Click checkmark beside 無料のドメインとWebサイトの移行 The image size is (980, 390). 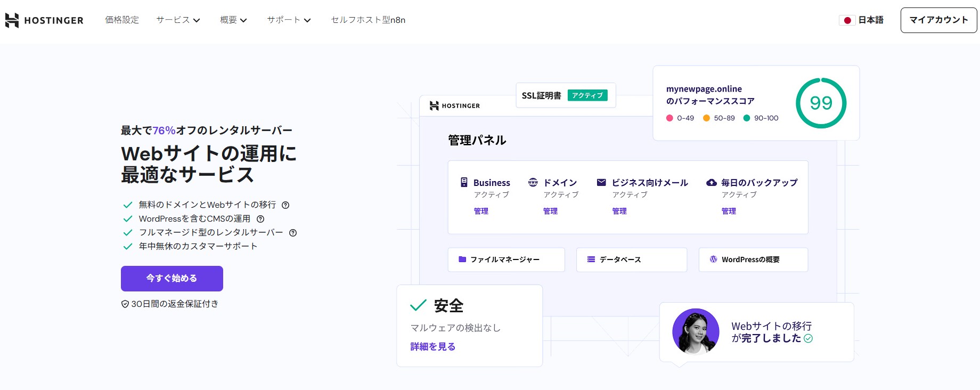pos(128,205)
